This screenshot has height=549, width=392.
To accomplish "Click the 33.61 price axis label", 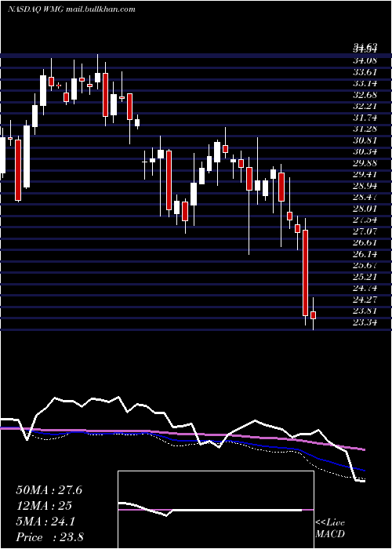I will click(x=365, y=72).
